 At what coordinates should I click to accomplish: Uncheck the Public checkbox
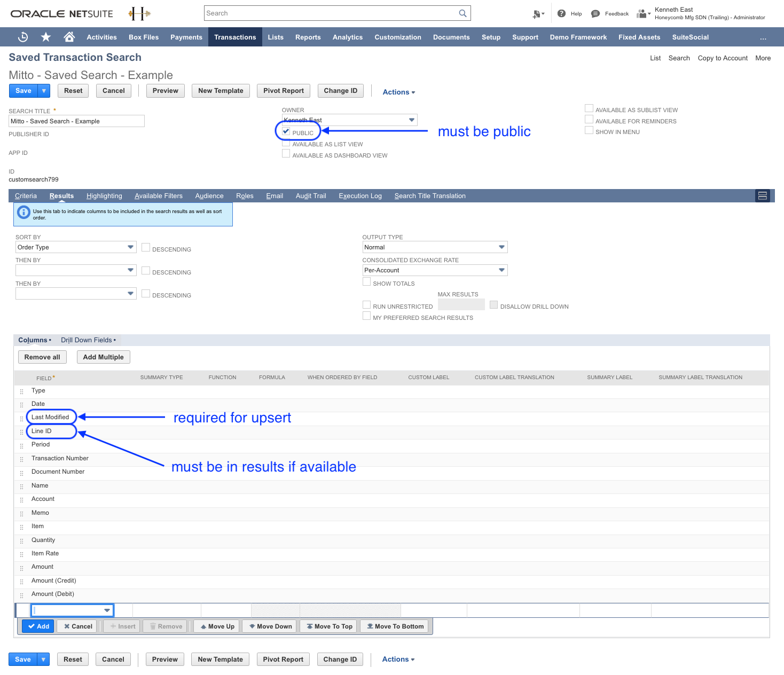(x=286, y=131)
